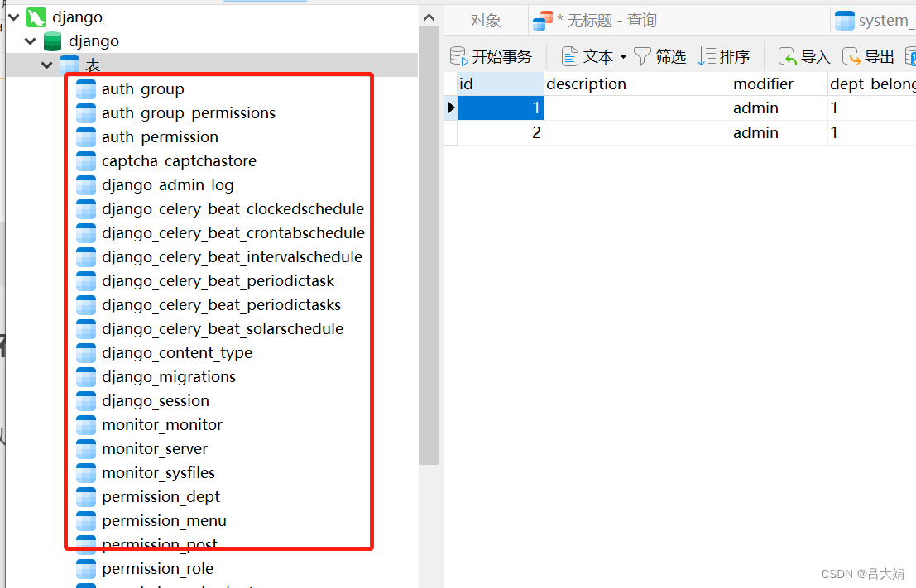The height and width of the screenshot is (588, 916).
Task: Click the auth_permission table icon
Action: point(86,137)
